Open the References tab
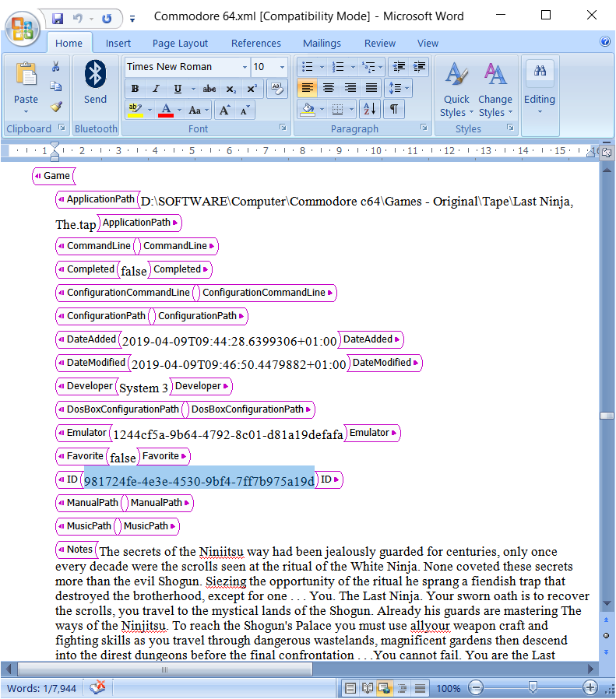This screenshot has height=699, width=616. (256, 43)
